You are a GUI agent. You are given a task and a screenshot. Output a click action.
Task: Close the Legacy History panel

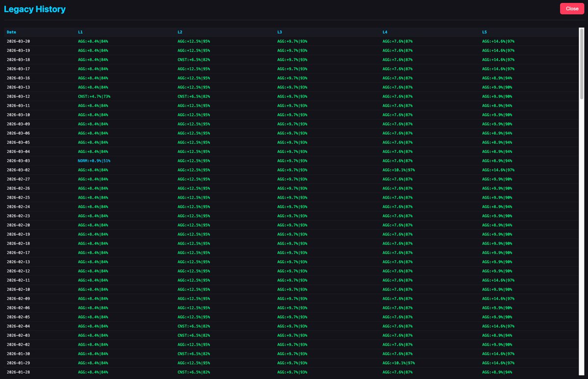tap(572, 8)
